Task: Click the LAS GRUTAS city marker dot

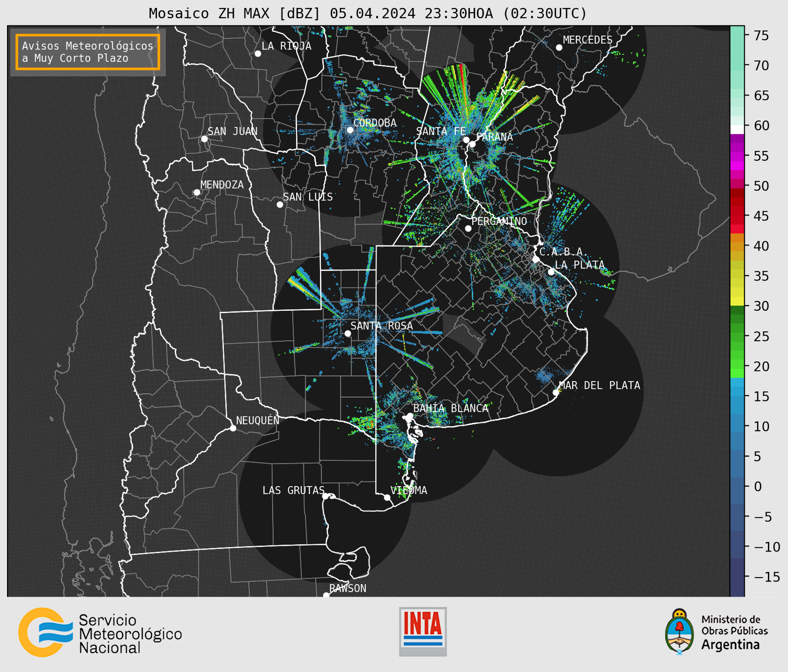Action: coord(326,496)
